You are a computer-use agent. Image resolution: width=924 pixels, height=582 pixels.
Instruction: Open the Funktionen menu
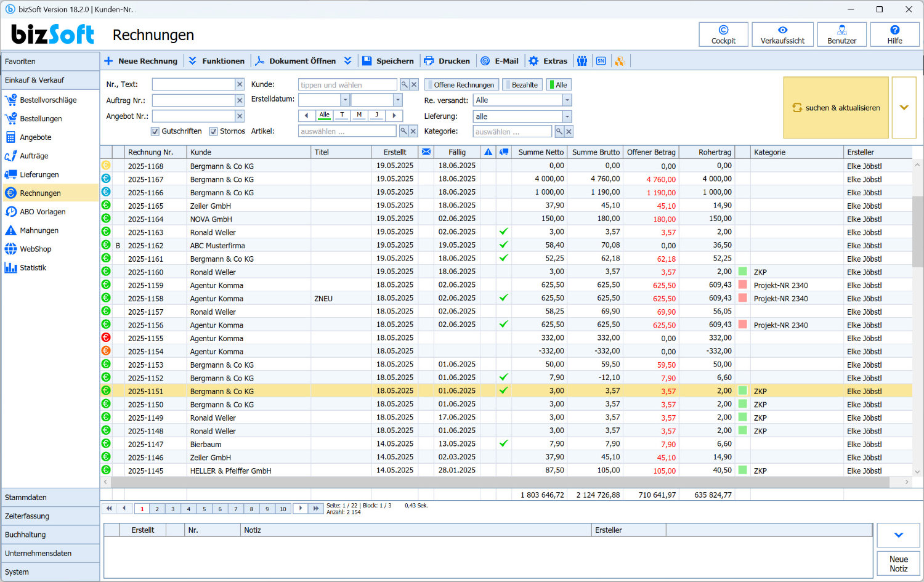click(x=216, y=61)
